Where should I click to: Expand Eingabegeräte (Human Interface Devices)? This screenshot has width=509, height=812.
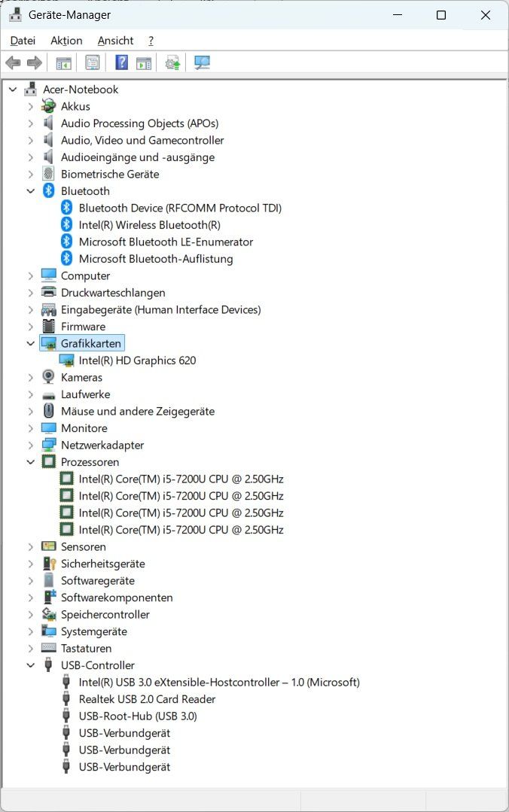click(31, 310)
